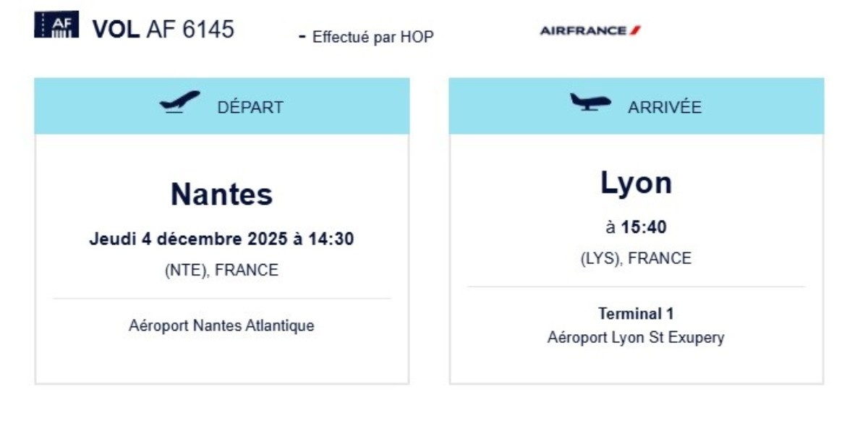
Task: Click the departing airplane icon
Action: 179,103
